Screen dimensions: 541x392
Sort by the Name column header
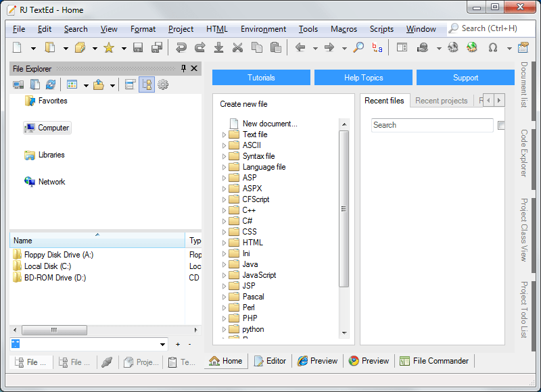coord(97,241)
